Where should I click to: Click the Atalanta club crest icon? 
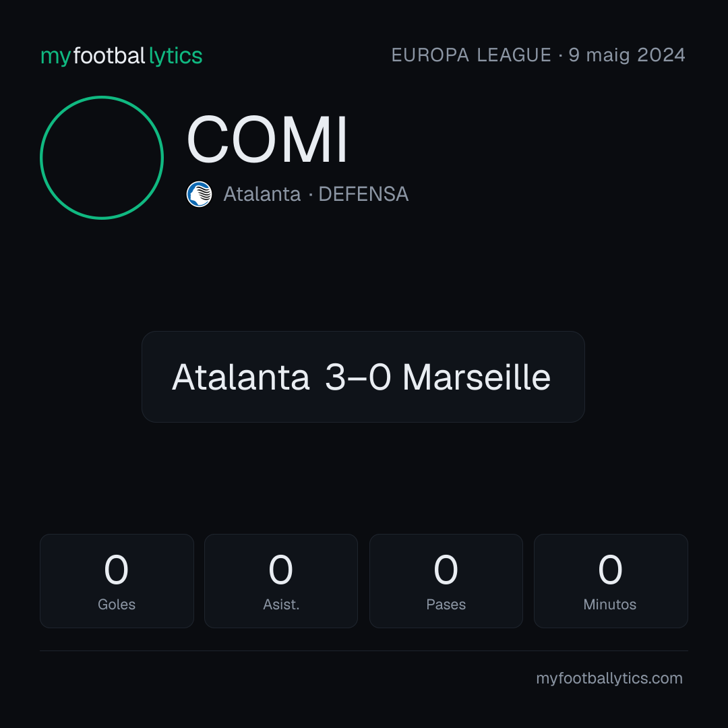coord(199,194)
